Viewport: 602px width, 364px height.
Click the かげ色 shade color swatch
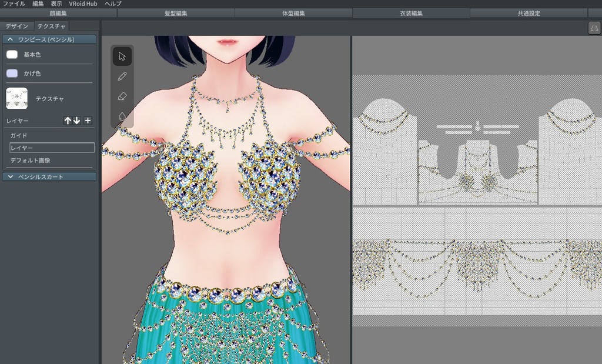(x=11, y=73)
